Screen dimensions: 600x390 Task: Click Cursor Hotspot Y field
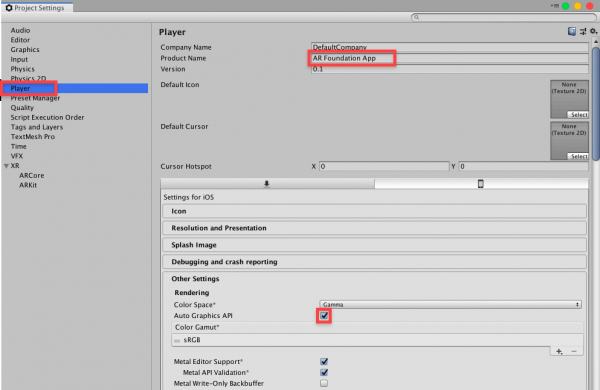coord(523,166)
